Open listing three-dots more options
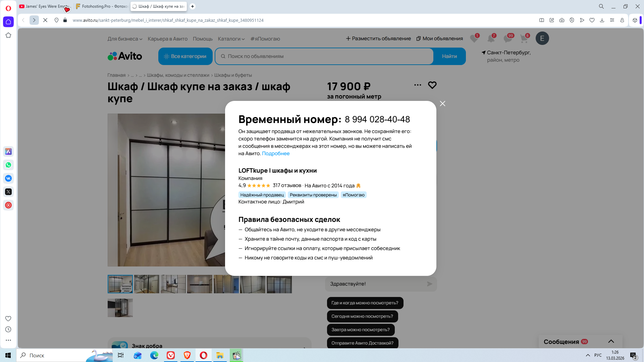Image resolution: width=644 pixels, height=362 pixels. pyautogui.click(x=418, y=85)
